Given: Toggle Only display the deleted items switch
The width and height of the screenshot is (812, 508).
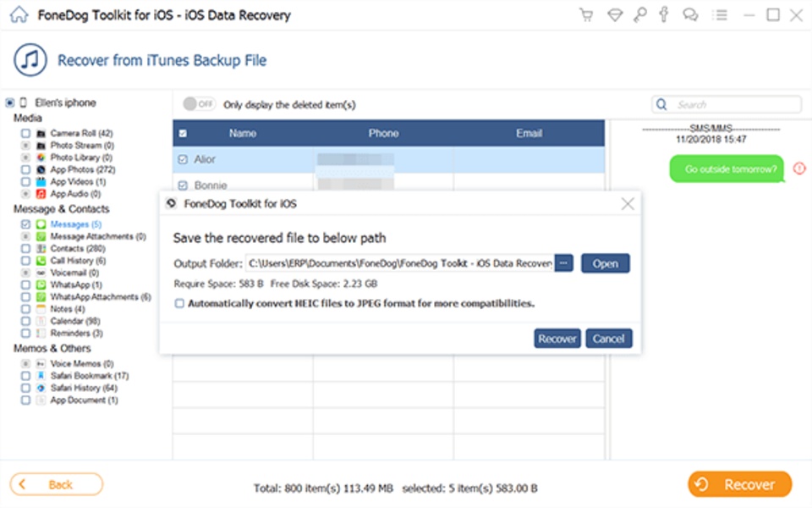Looking at the screenshot, I should point(199,103).
